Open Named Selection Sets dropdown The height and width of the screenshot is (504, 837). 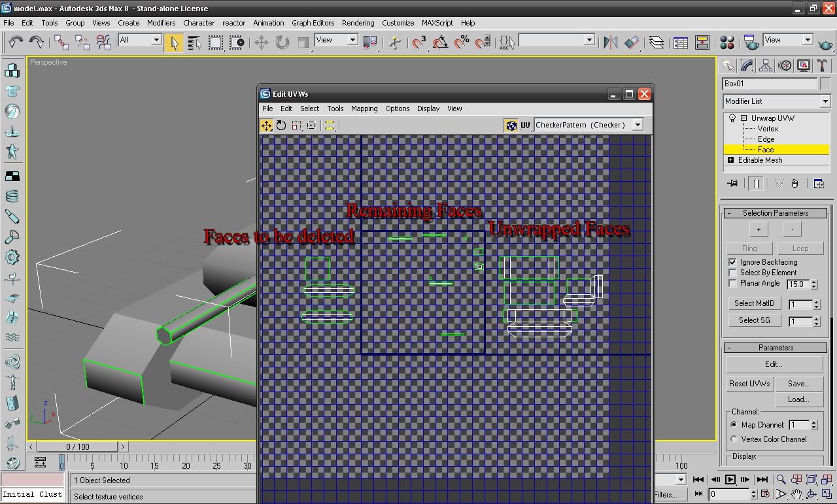point(556,40)
